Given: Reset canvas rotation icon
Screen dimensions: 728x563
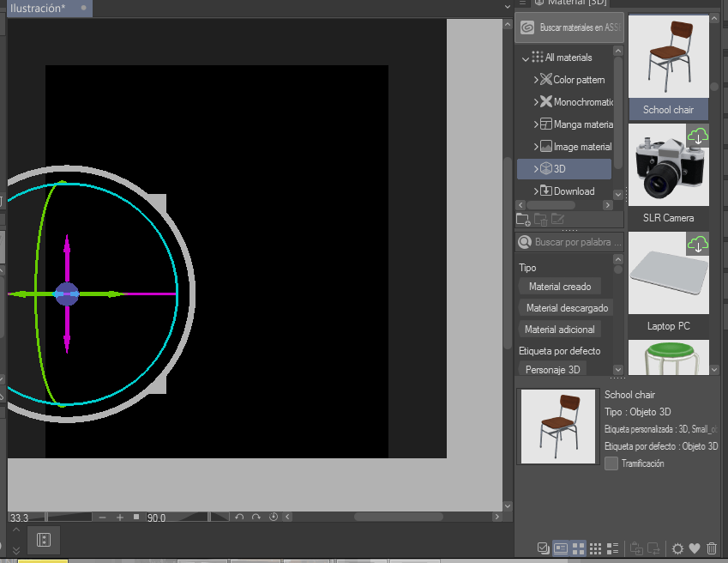Looking at the screenshot, I should (x=274, y=518).
